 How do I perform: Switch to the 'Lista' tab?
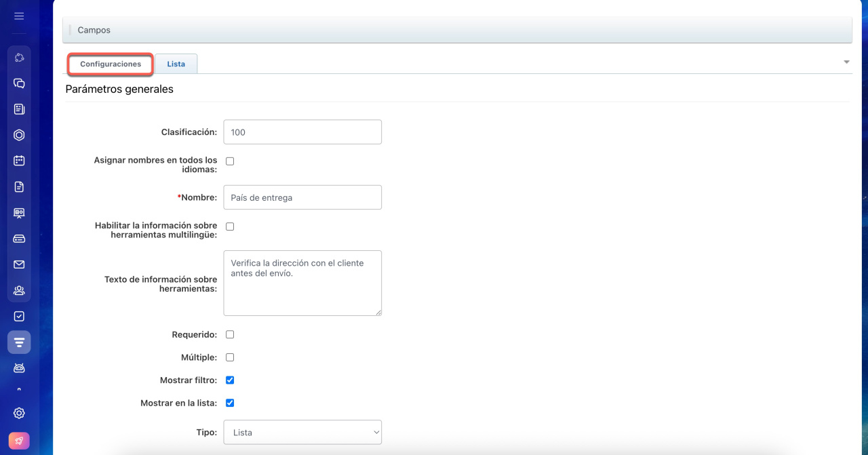(176, 64)
